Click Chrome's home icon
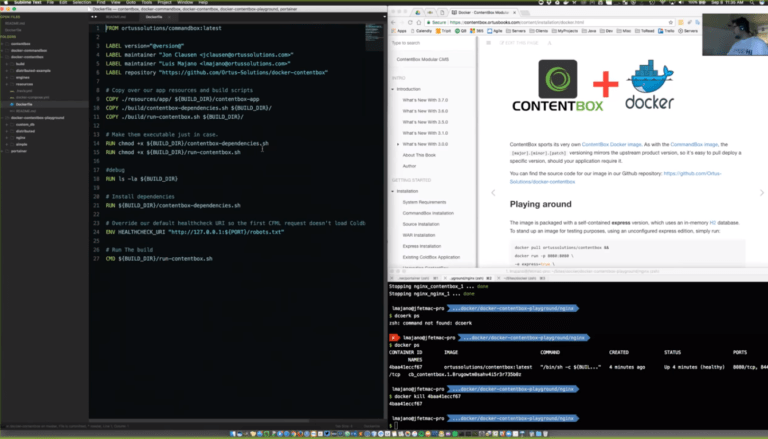Viewport: 768px width, 439px height. pyautogui.click(x=419, y=23)
